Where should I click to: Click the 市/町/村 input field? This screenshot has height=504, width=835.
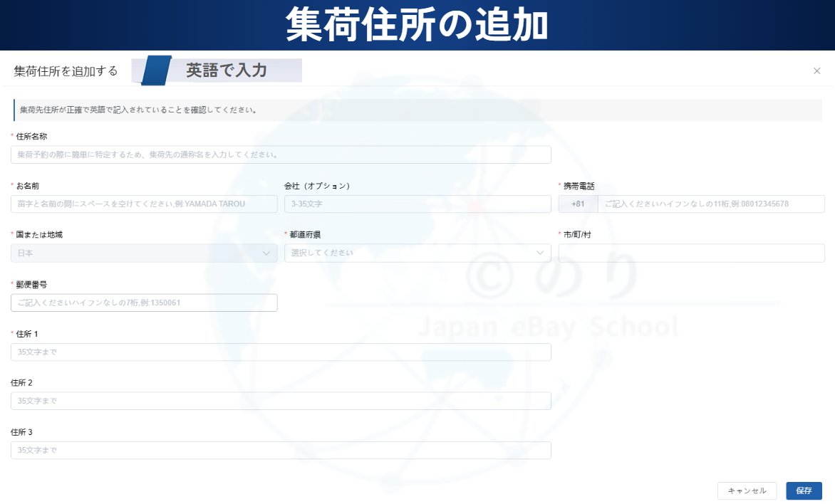[x=691, y=253]
